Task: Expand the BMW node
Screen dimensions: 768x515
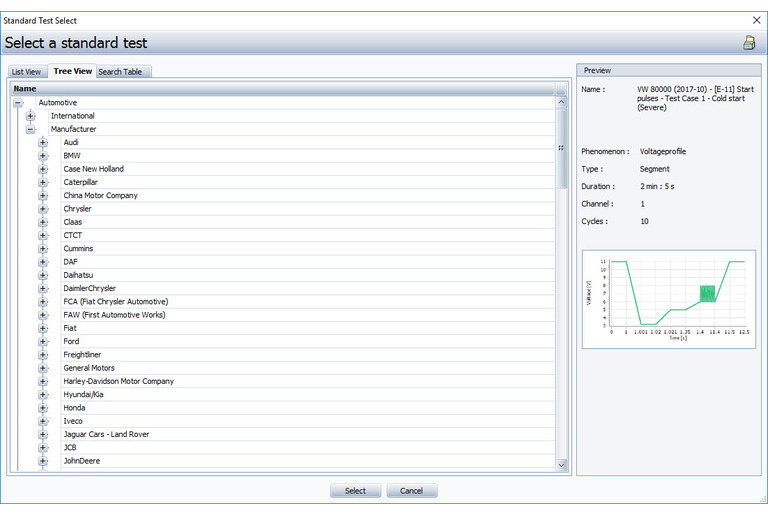Action: pyautogui.click(x=43, y=156)
